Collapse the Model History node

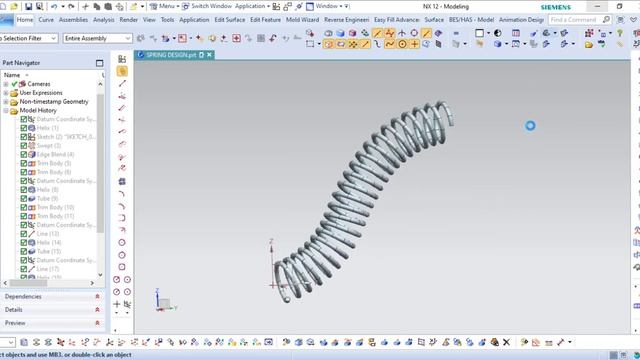(6, 111)
